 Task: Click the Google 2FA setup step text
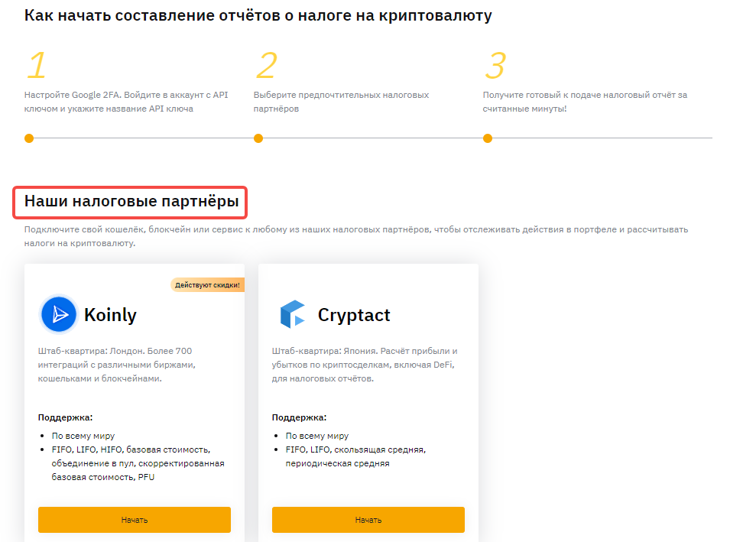pyautogui.click(x=126, y=102)
